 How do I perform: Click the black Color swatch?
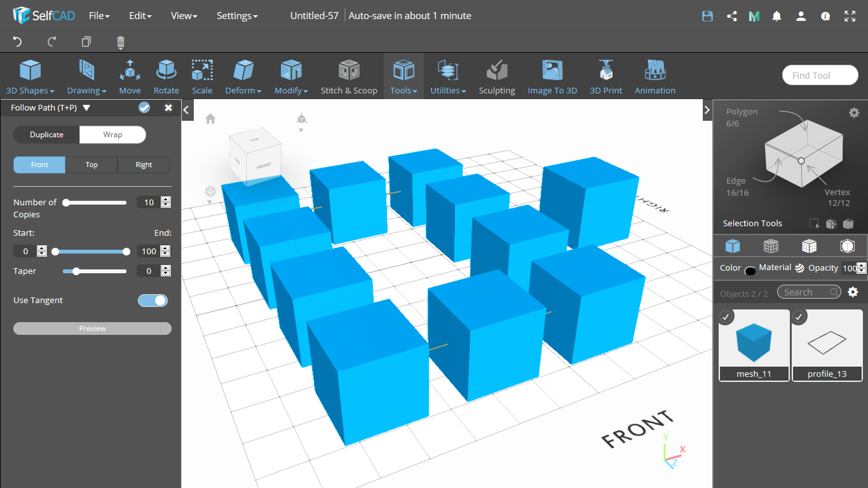750,271
